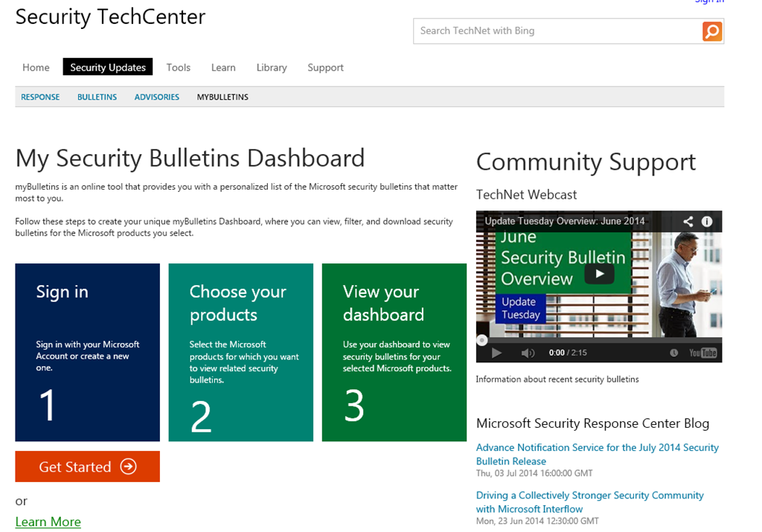Image resolution: width=762 pixels, height=532 pixels.
Task: Open the Library navigation item
Action: 272,68
